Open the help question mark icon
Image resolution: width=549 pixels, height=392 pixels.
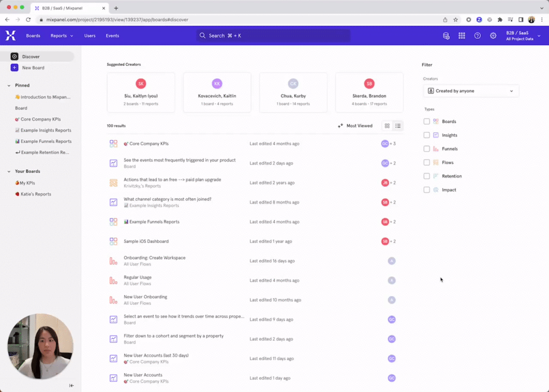[x=477, y=36]
